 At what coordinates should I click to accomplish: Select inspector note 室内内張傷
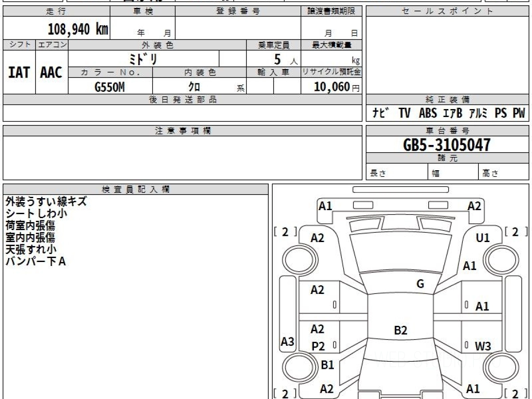30,237
